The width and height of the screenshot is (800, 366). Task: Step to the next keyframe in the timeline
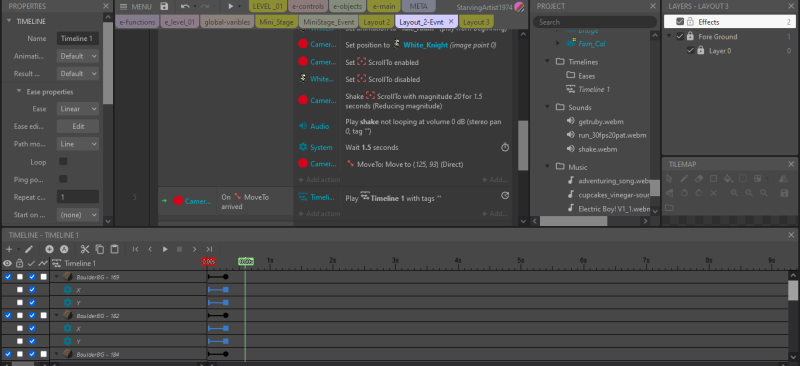194,249
